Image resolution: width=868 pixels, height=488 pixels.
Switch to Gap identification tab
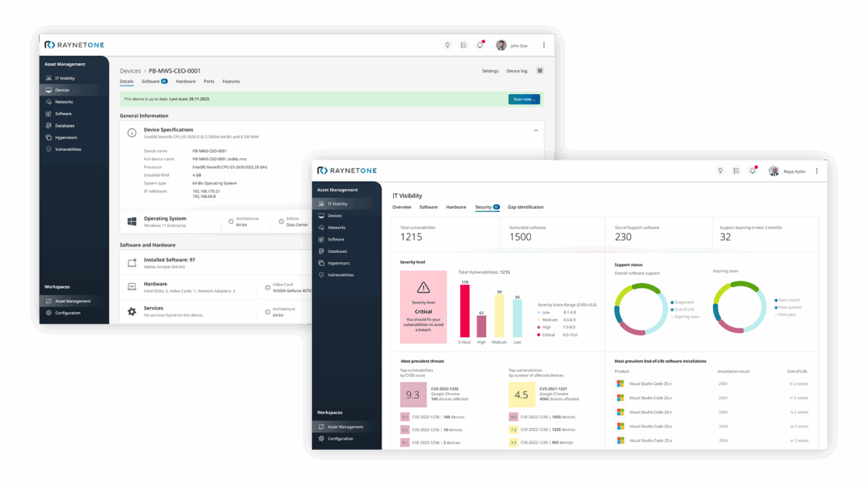click(x=525, y=207)
